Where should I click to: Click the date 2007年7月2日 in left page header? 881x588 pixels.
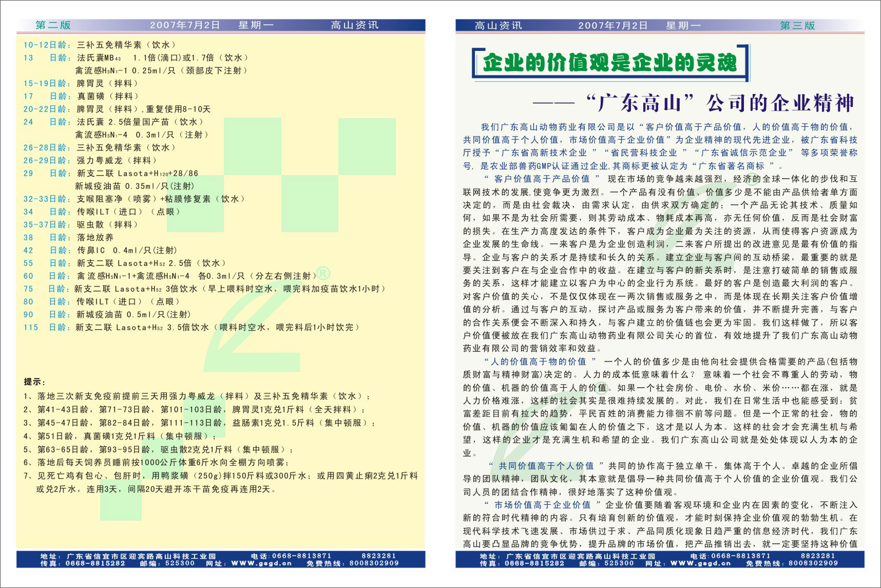coord(185,25)
